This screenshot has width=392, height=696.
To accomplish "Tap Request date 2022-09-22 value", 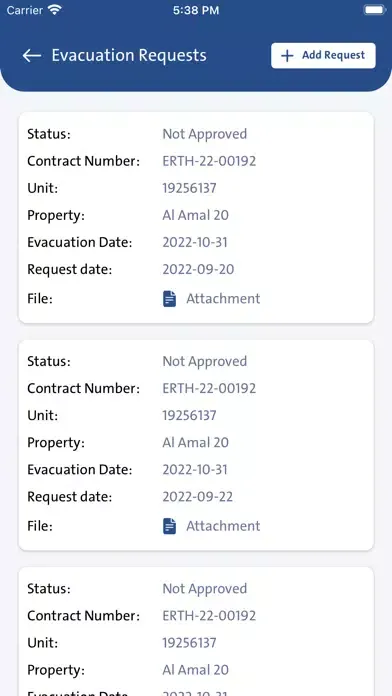I will (x=198, y=497).
